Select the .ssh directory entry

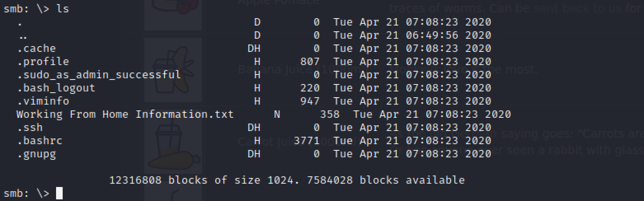pos(30,127)
